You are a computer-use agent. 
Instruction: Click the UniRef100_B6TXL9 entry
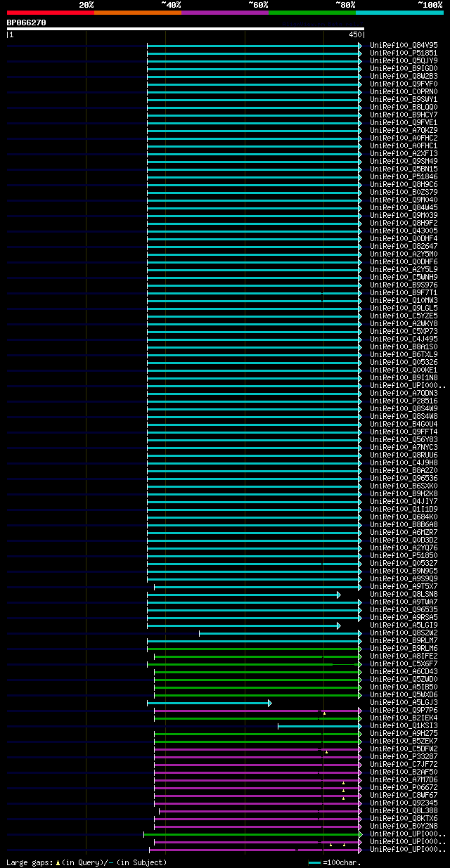click(x=404, y=354)
